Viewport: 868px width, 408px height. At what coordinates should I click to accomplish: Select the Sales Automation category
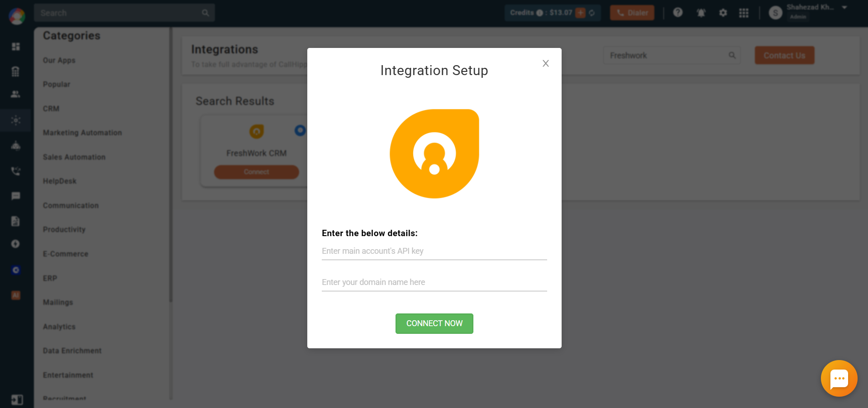(74, 157)
